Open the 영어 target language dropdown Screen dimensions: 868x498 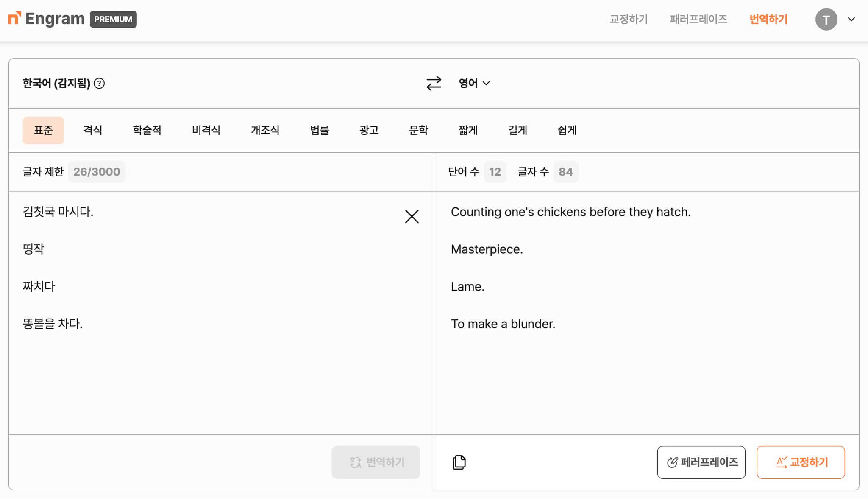tap(474, 83)
